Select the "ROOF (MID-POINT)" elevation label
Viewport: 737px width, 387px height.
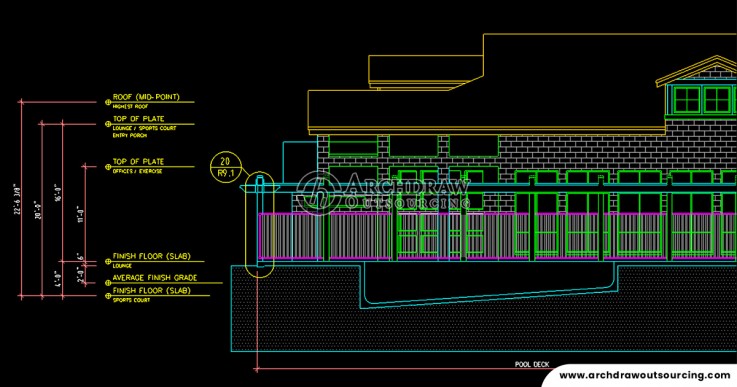click(x=146, y=97)
